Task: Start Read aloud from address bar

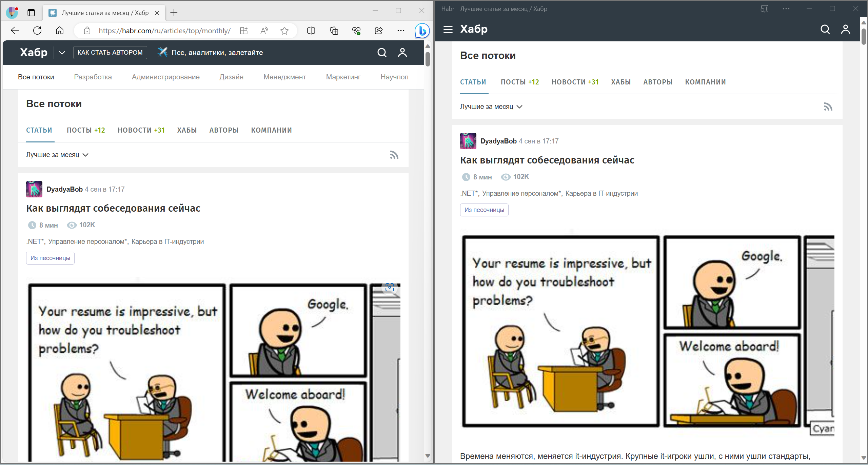Action: point(264,31)
